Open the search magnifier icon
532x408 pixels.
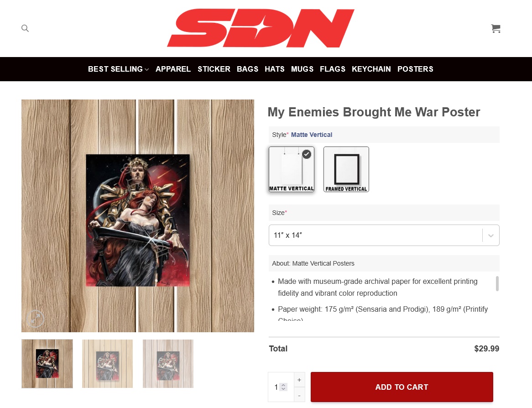point(25,28)
